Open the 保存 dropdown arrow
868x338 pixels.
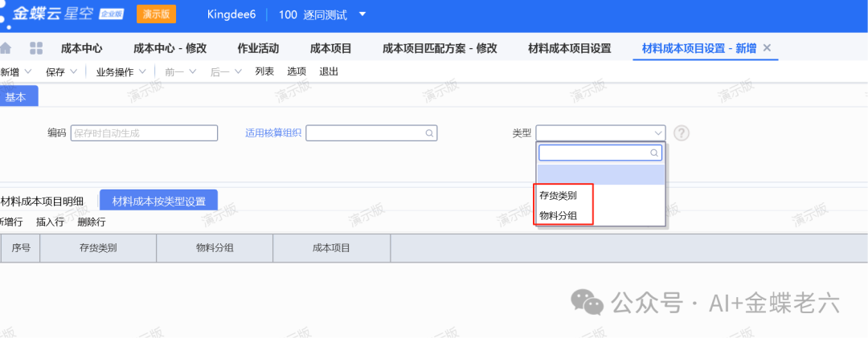point(74,71)
